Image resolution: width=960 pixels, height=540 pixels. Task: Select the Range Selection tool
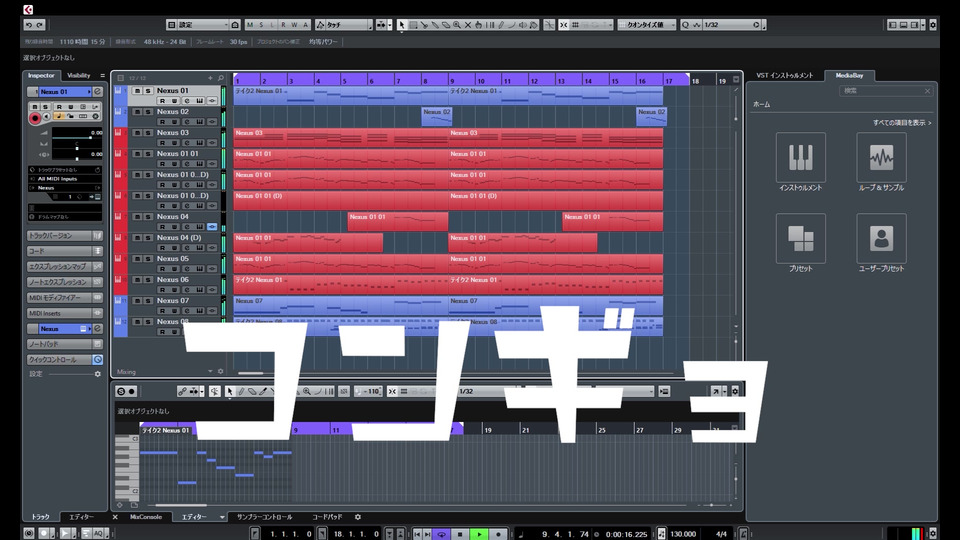click(413, 24)
